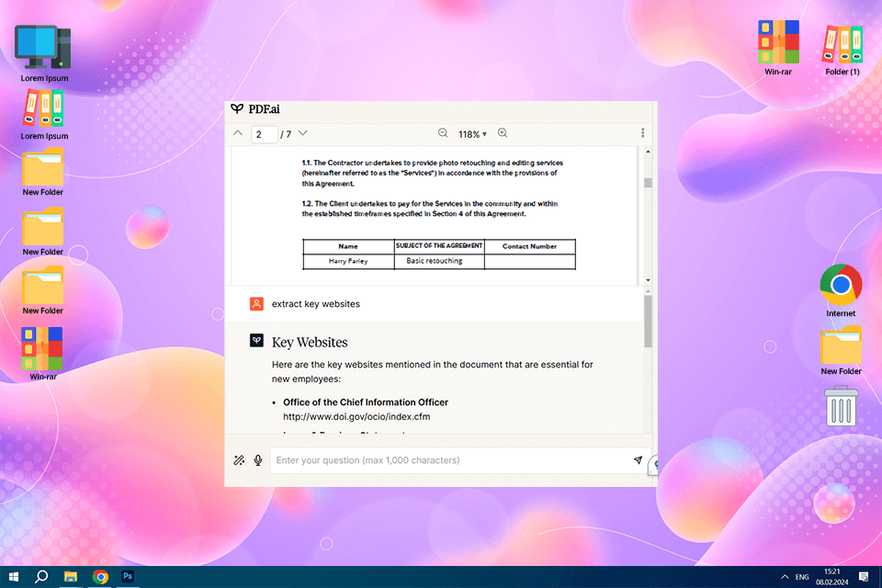Open Chrome from the taskbar

tap(100, 577)
